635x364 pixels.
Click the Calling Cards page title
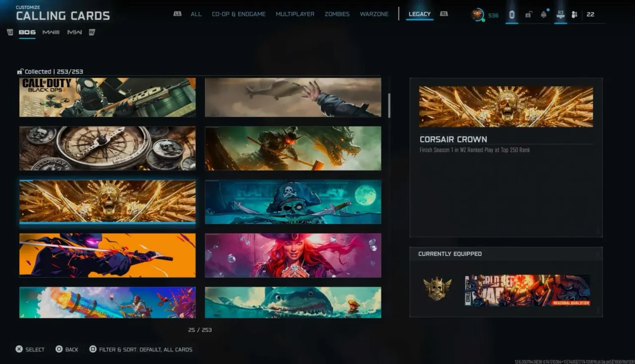[63, 15]
